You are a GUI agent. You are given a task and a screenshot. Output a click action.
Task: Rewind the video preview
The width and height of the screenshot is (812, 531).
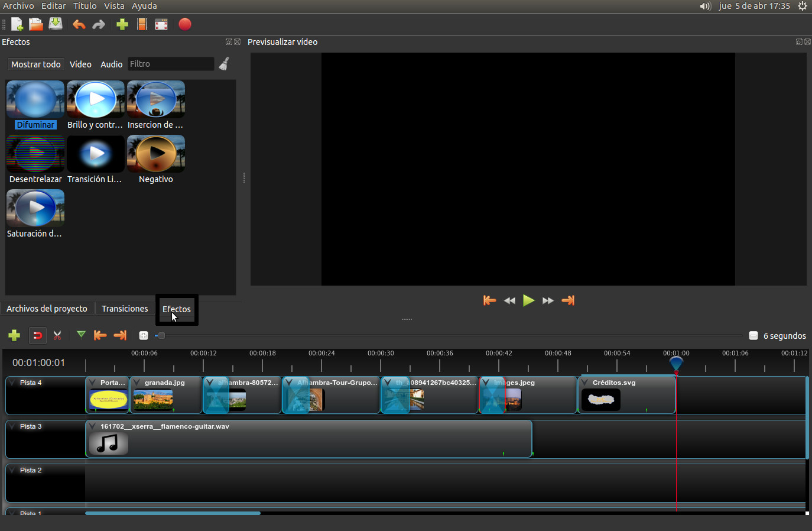click(509, 300)
